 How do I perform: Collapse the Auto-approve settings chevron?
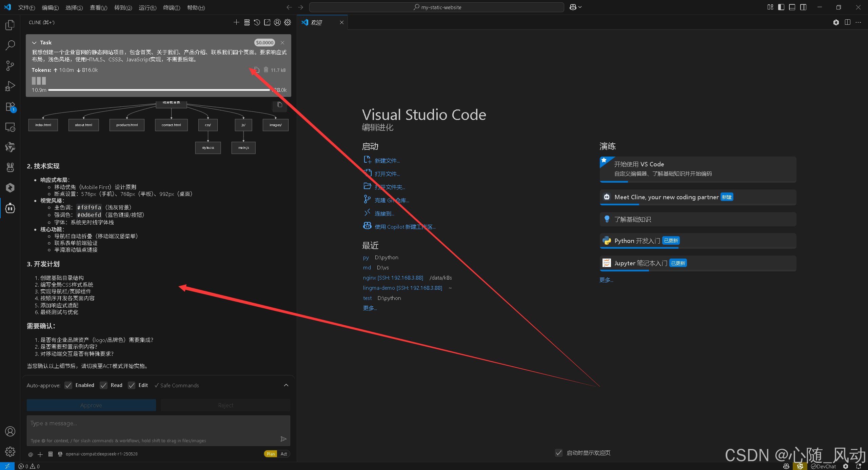pyautogui.click(x=286, y=385)
